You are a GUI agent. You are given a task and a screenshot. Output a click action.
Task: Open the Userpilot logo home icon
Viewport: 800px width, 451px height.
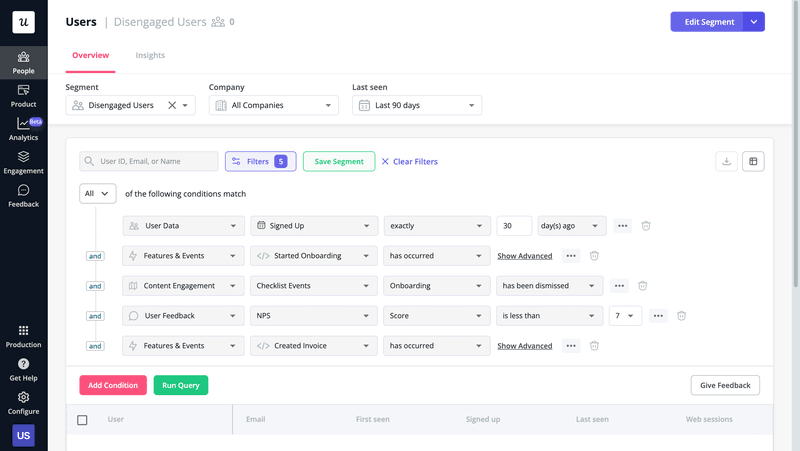23,22
